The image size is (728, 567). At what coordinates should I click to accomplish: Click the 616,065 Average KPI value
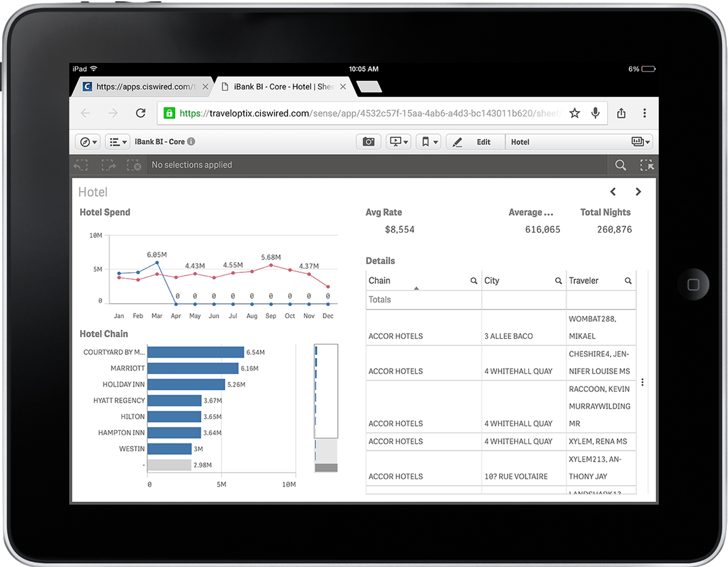(x=543, y=229)
